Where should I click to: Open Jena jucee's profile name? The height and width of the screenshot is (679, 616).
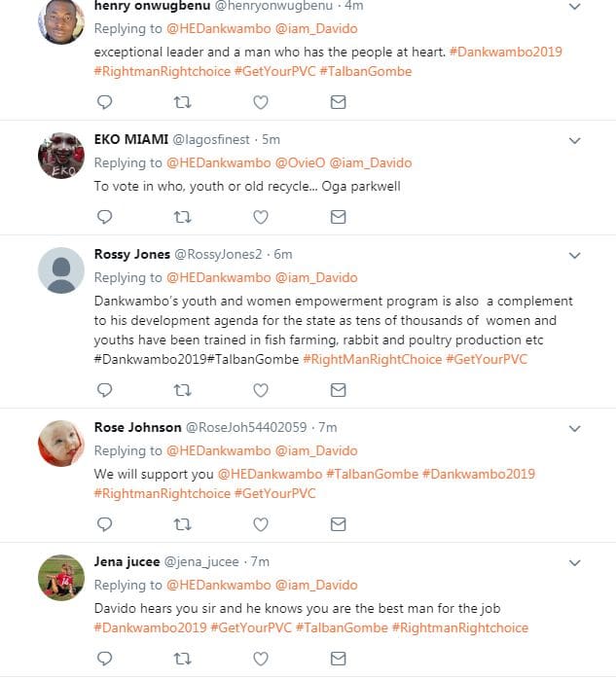[127, 561]
